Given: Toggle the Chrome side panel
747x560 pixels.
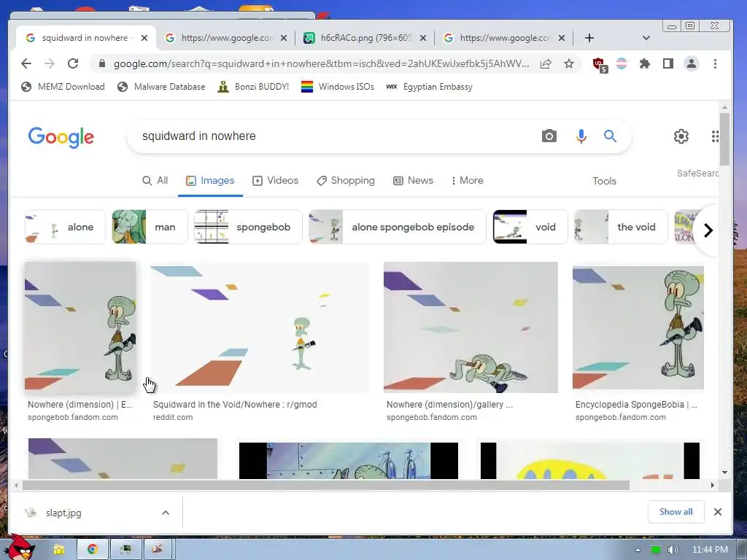Looking at the screenshot, I should click(x=668, y=63).
